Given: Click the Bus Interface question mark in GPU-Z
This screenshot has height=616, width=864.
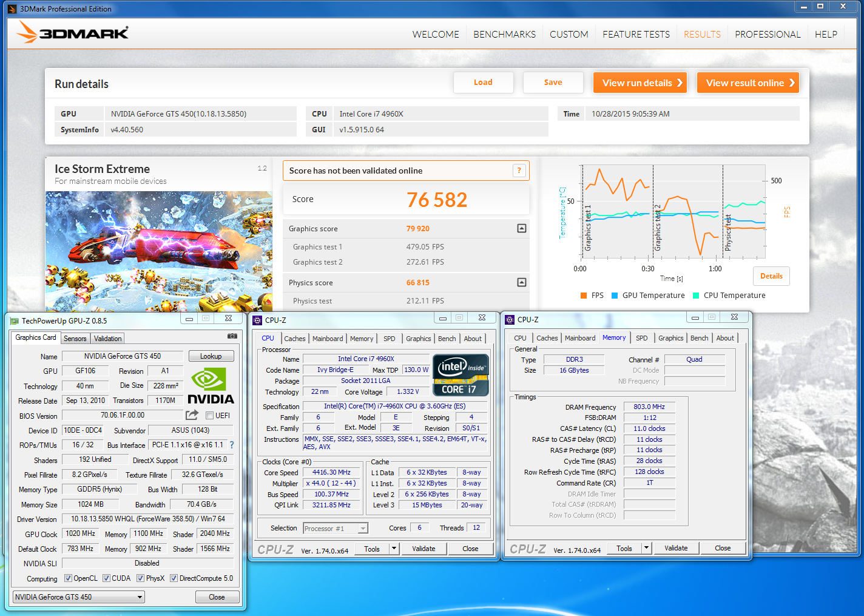Looking at the screenshot, I should point(231,445).
